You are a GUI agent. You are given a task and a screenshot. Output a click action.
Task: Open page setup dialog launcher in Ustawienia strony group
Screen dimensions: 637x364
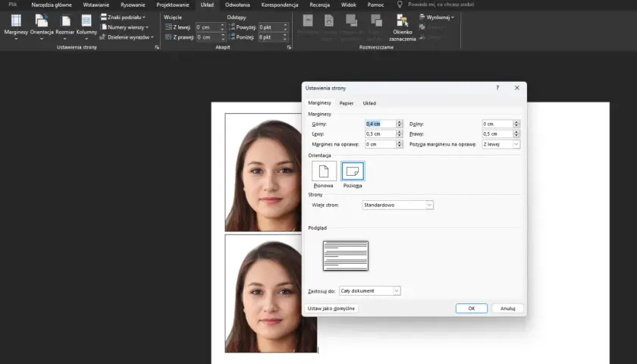click(x=157, y=48)
